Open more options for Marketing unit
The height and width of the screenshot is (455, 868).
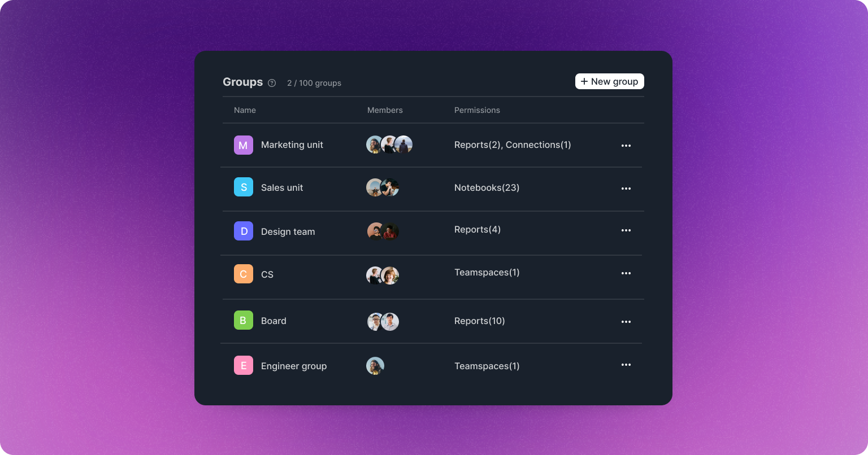tap(626, 146)
